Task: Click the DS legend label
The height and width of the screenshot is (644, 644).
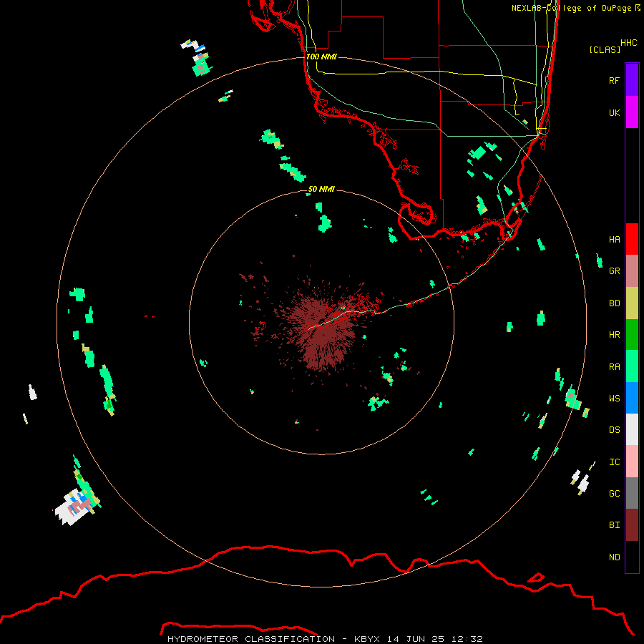Action: pyautogui.click(x=614, y=430)
